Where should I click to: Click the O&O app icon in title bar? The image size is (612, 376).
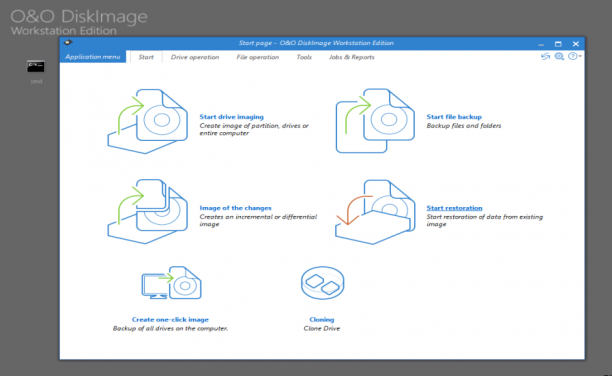tap(68, 43)
